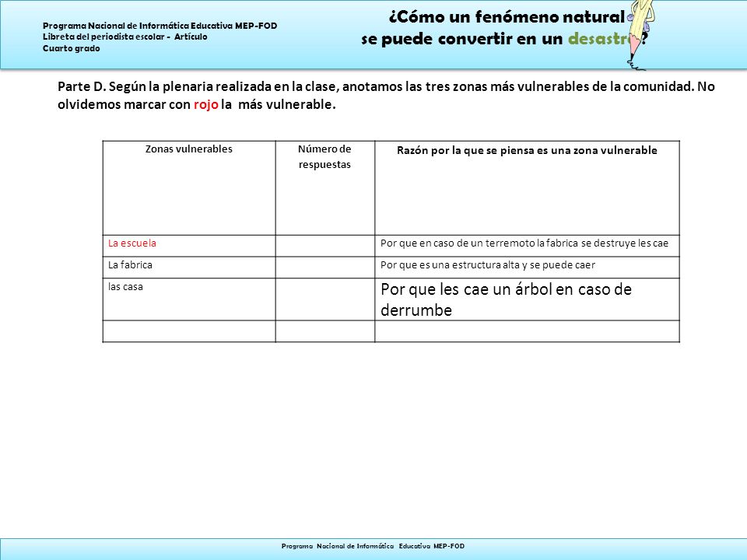Click empty respuestas cell in La fabrica row
The image size is (747, 560).
(x=325, y=268)
